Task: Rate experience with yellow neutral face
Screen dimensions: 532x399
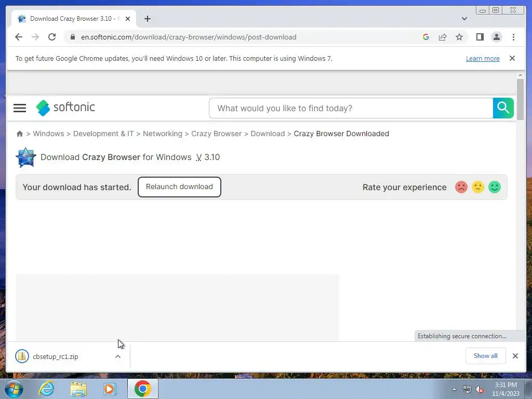Action: pos(478,187)
